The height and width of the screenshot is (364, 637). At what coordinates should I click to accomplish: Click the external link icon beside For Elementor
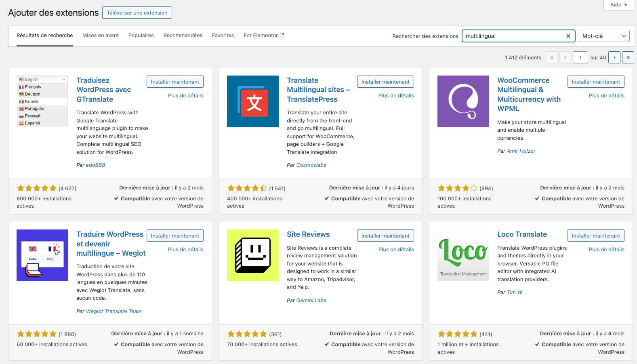pos(282,35)
